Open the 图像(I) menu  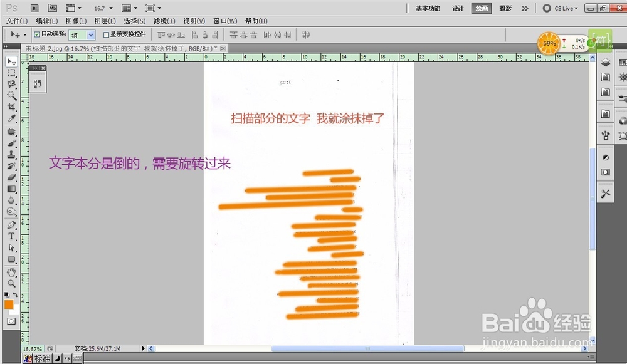pyautogui.click(x=76, y=21)
